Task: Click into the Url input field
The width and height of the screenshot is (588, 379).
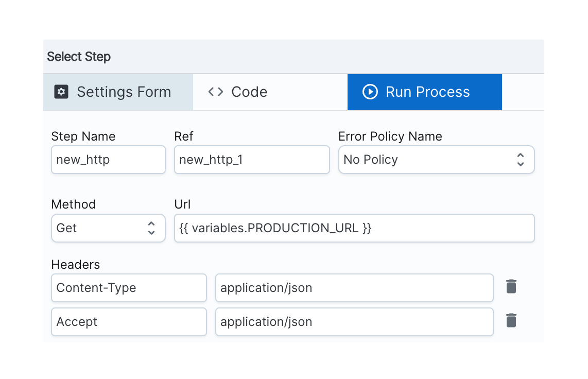Action: point(354,228)
